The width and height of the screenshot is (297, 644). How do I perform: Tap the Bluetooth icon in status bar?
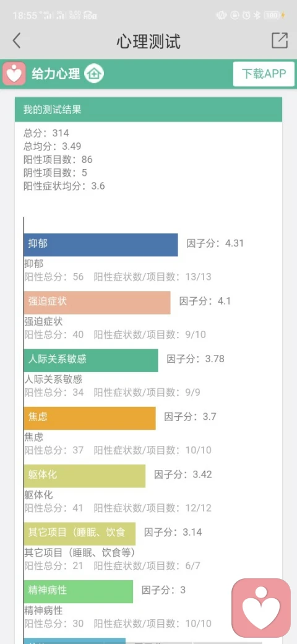[257, 15]
